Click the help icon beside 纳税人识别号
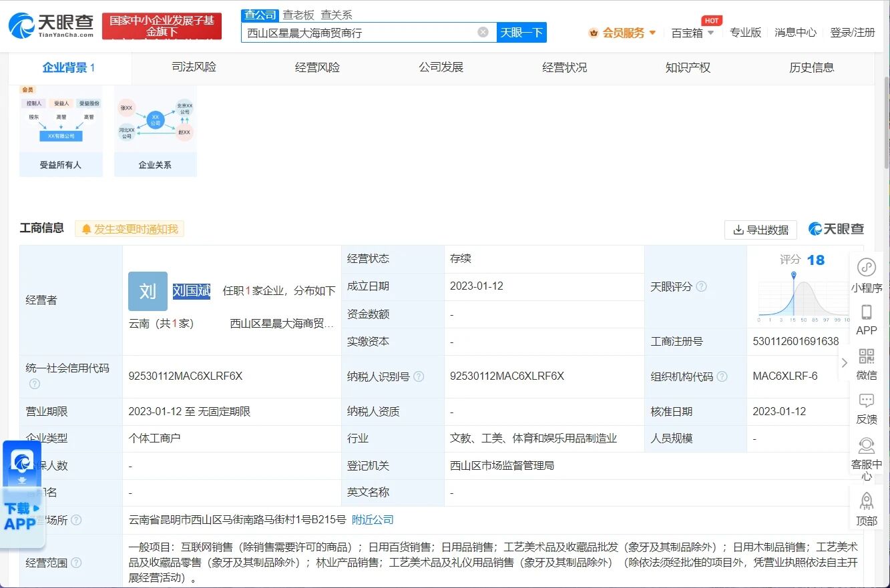890x588 pixels. tap(419, 376)
